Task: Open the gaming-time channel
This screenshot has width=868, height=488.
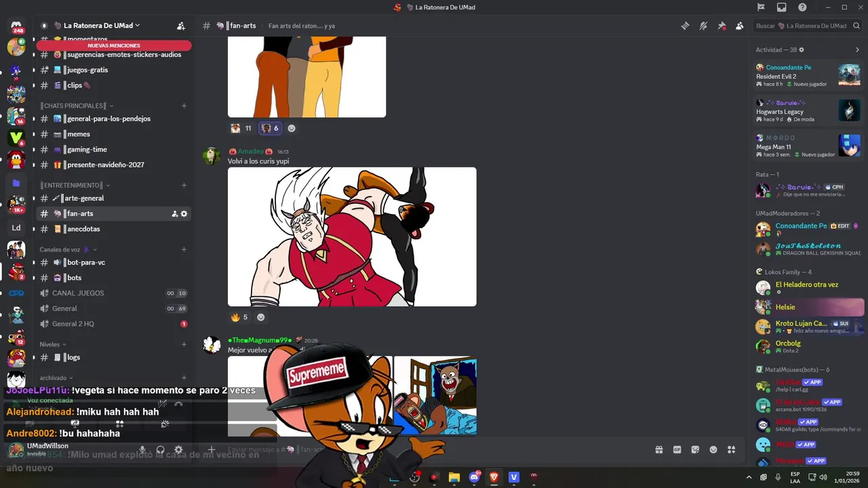Action: coord(113,149)
